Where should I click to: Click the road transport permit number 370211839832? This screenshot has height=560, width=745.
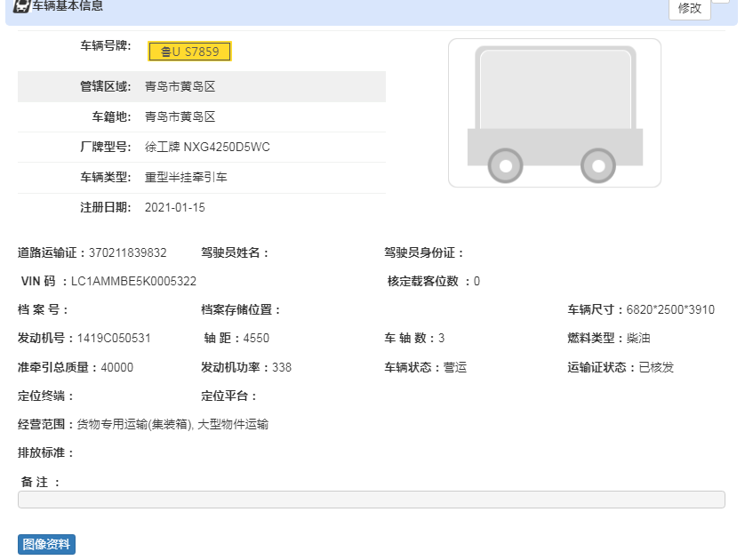127,252
